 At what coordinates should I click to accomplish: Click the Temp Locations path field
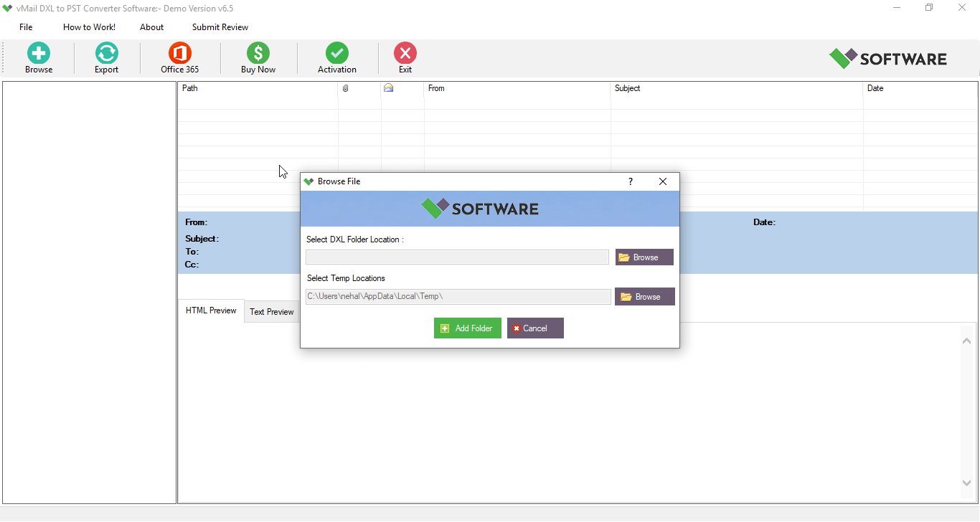pos(458,296)
